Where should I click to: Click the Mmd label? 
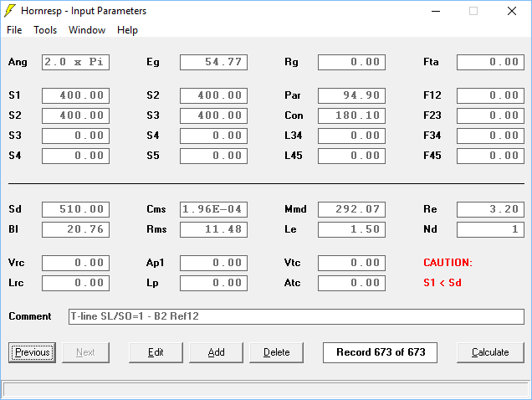(295, 209)
